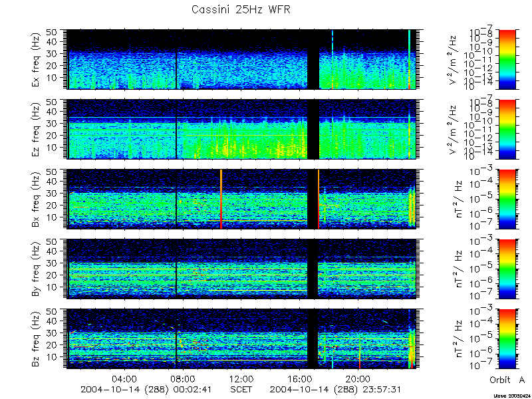Viewport: 532px width, 399px height.
Task: Click the '16:00' time axis label
Action: 300,378
